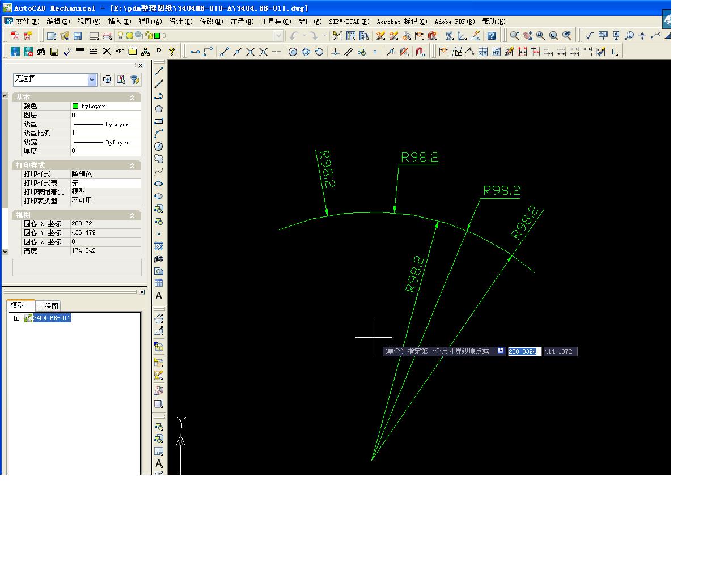Click the green ByLayer color swatch
This screenshot has height=566, width=728.
(x=75, y=106)
